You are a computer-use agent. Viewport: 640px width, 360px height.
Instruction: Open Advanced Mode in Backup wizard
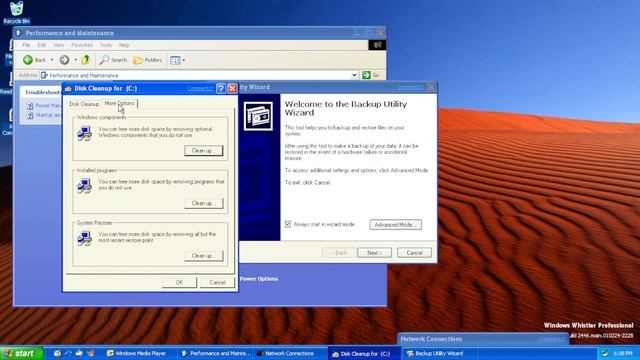(396, 224)
